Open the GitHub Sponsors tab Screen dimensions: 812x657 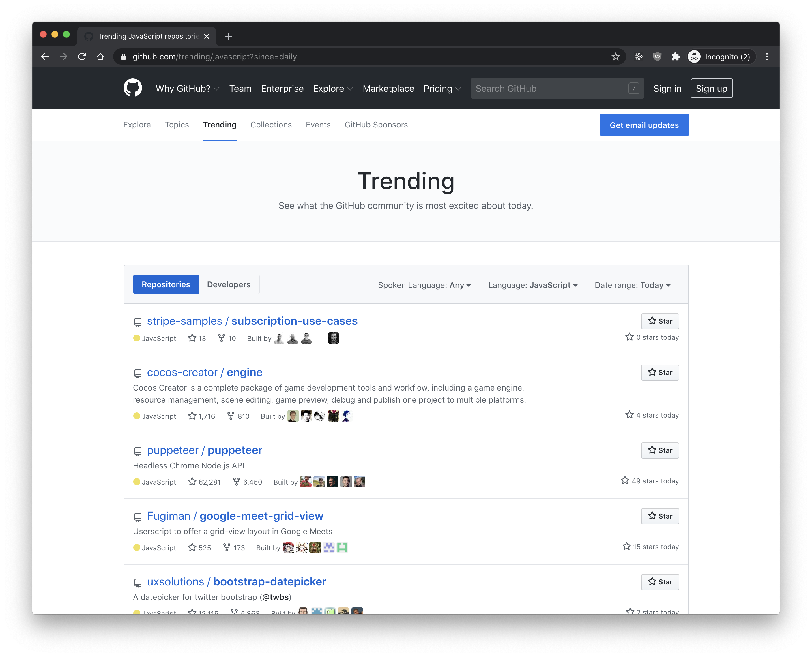[x=376, y=125]
